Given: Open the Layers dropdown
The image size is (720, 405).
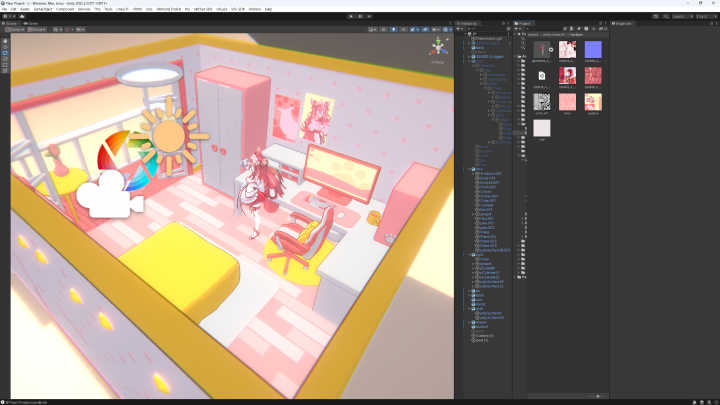Looking at the screenshot, I should tap(683, 16).
